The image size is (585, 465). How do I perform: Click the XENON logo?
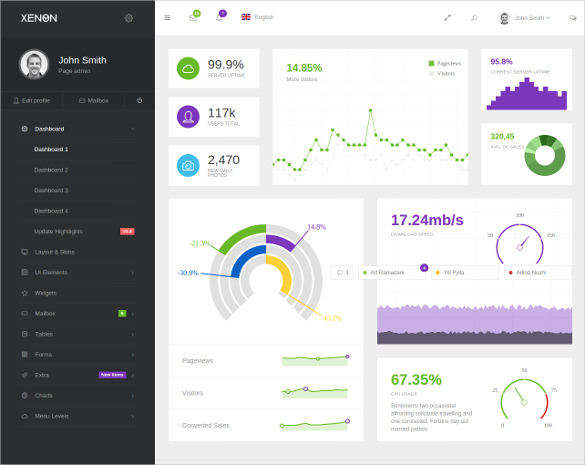coord(39,18)
